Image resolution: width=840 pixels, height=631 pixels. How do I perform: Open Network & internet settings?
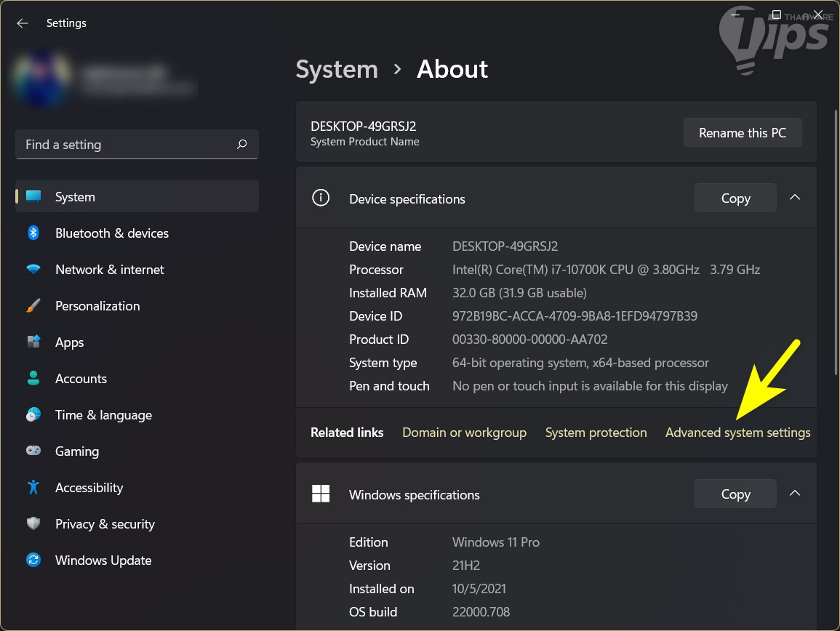coord(109,270)
